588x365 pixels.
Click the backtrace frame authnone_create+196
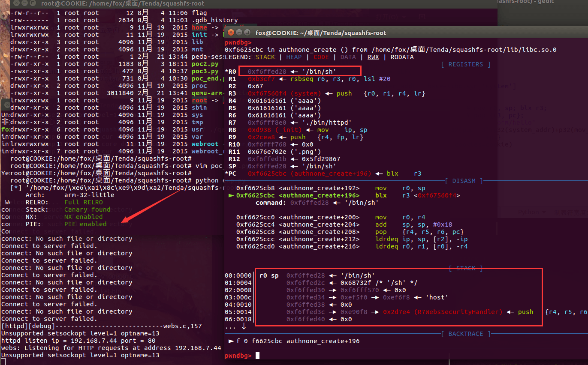coord(323,341)
